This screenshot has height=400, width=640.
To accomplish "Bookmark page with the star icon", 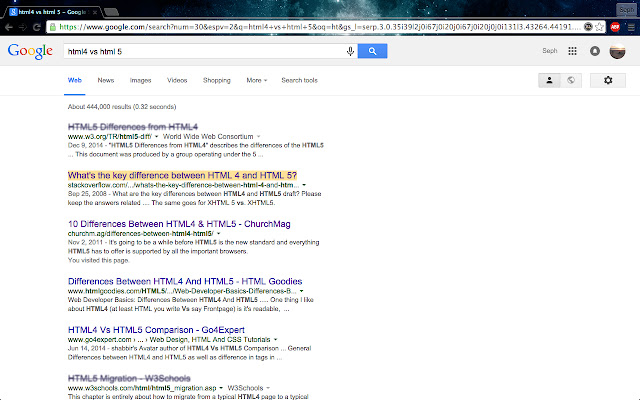I will pos(599,27).
